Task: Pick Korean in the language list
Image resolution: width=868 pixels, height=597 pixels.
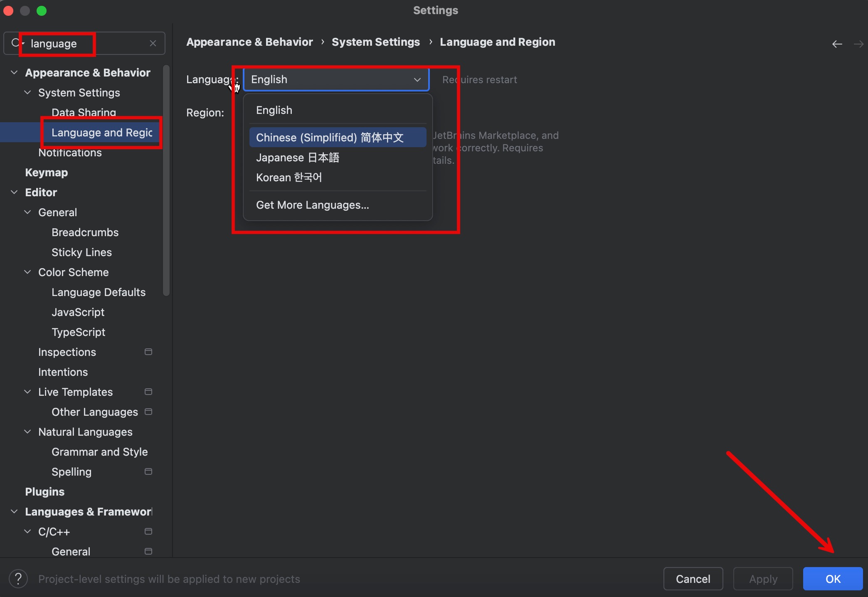Action: click(x=289, y=178)
